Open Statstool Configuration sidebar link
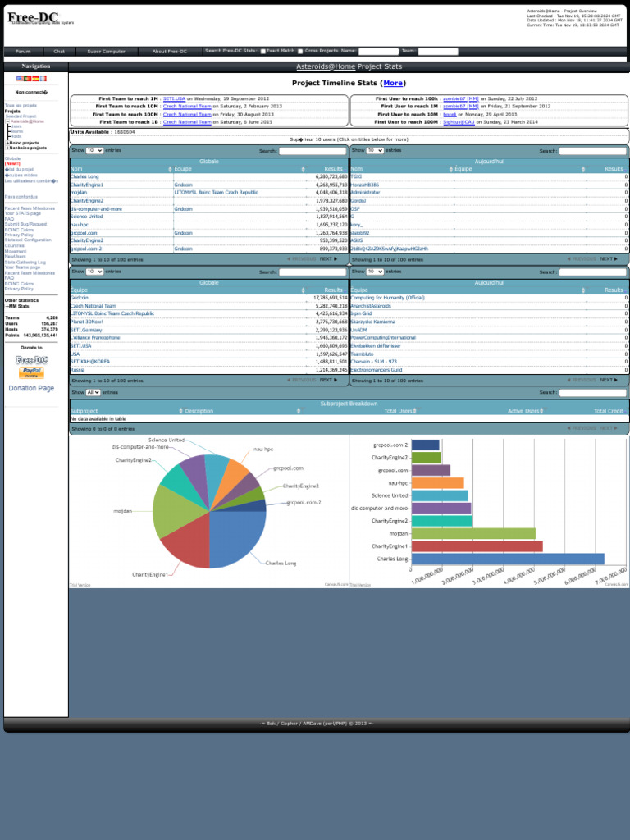Screen dimensions: 630x840 (x=28, y=240)
